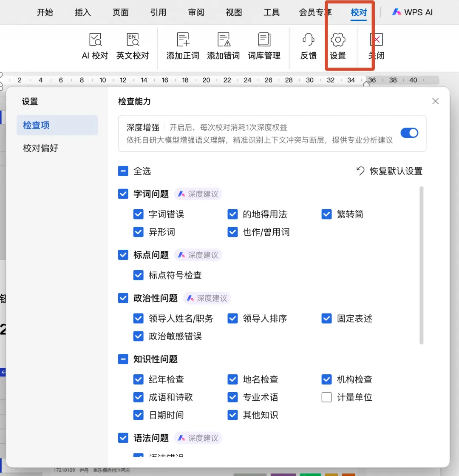Toggle 知识性问题 category checkbox
The image size is (459, 476).
click(x=123, y=359)
